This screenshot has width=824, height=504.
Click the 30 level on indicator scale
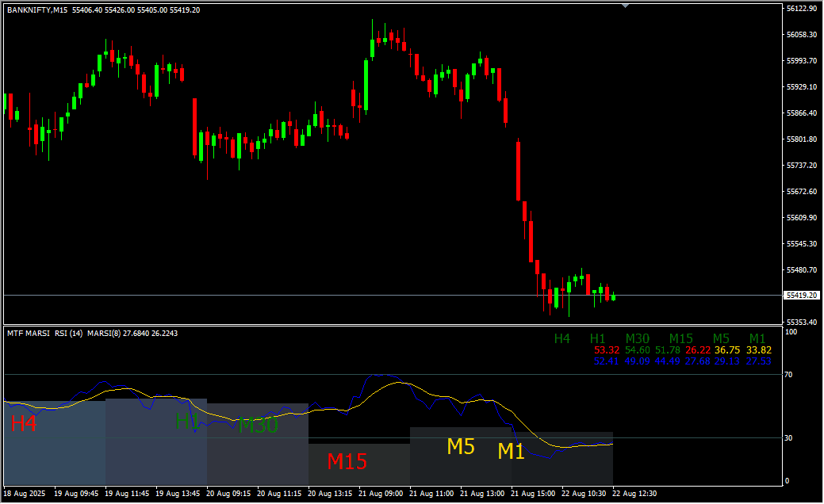coord(788,437)
